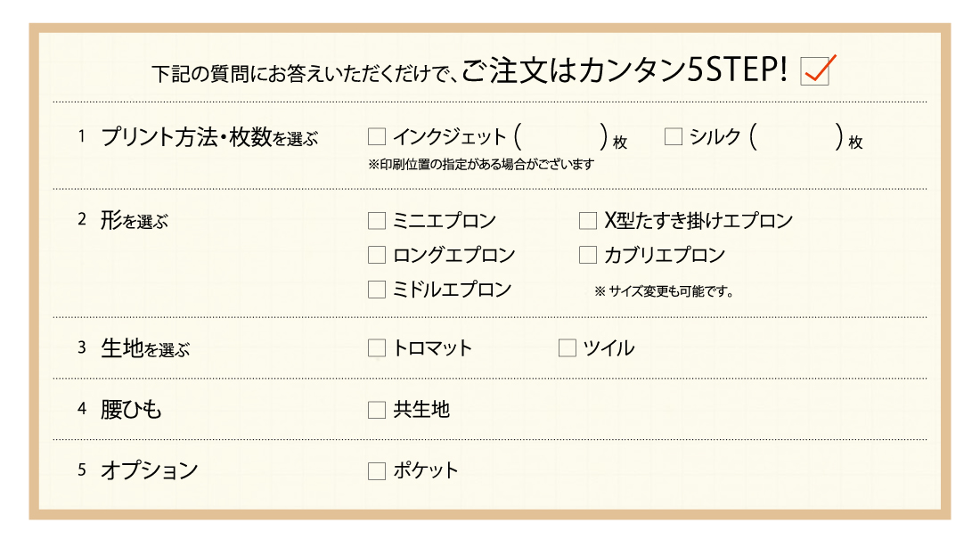Select the ミニエプロン checkbox

376,221
